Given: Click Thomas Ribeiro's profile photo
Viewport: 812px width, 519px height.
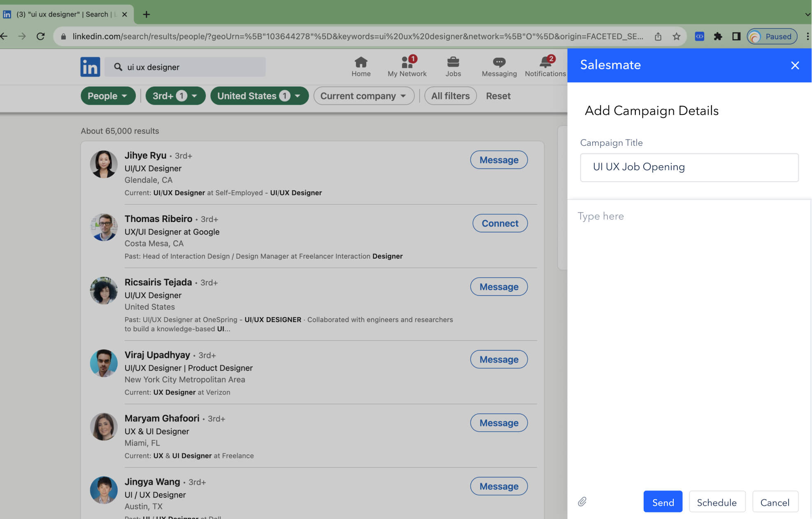Looking at the screenshot, I should 104,227.
